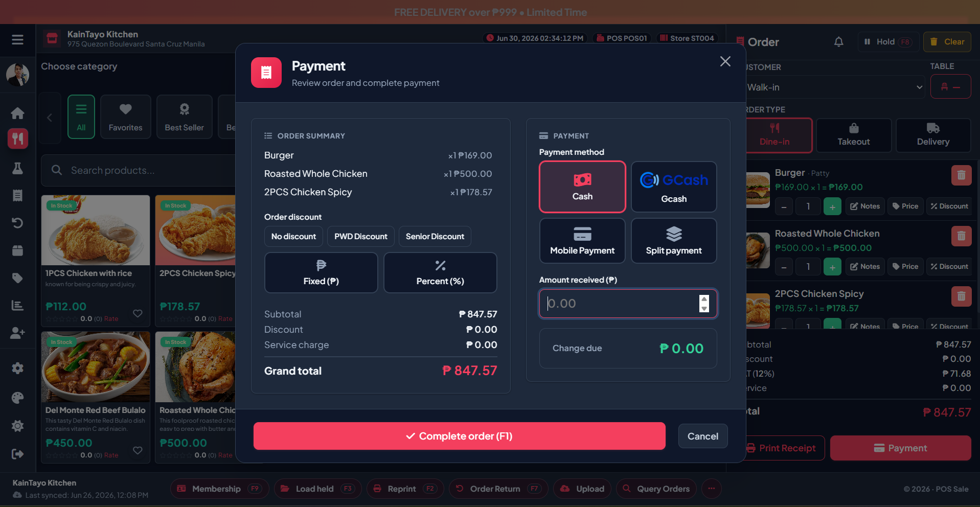Select Delivery order type
This screenshot has height=507, width=980.
coord(933,135)
